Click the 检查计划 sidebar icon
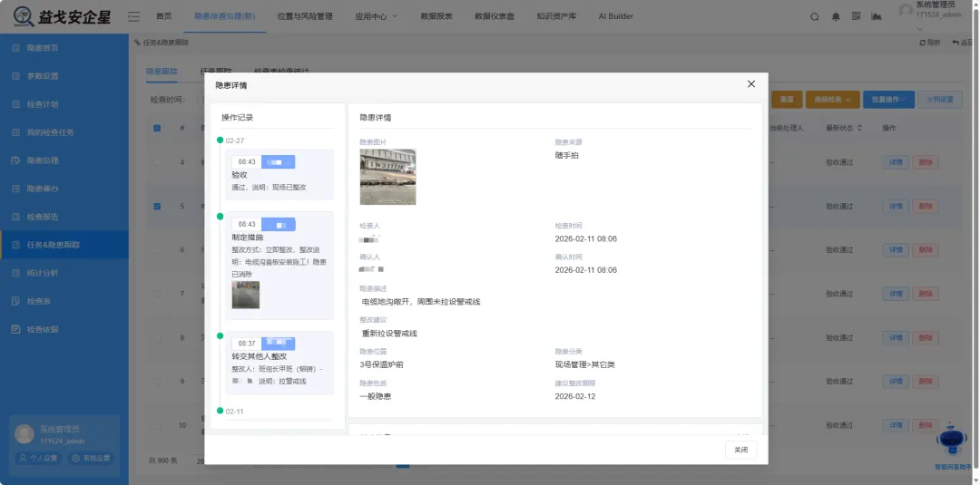The image size is (980, 485). (16, 104)
